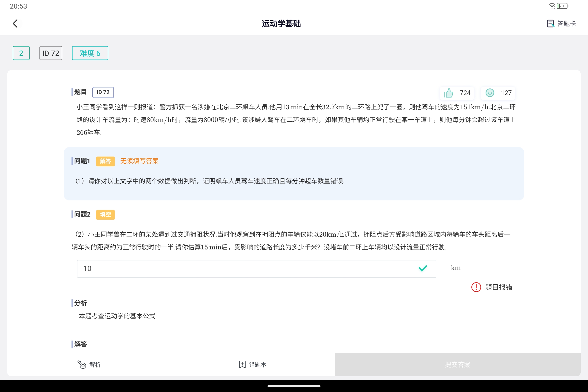Viewport: 588px width, 392px height.
Task: Tap the km unit label
Action: (x=456, y=268)
